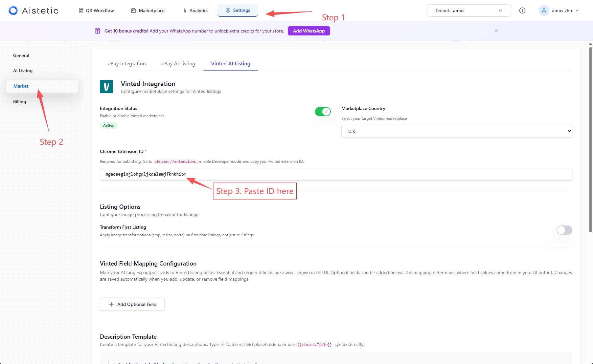The width and height of the screenshot is (593, 364).
Task: Click the Vinted Integration heading
Action: (148, 84)
